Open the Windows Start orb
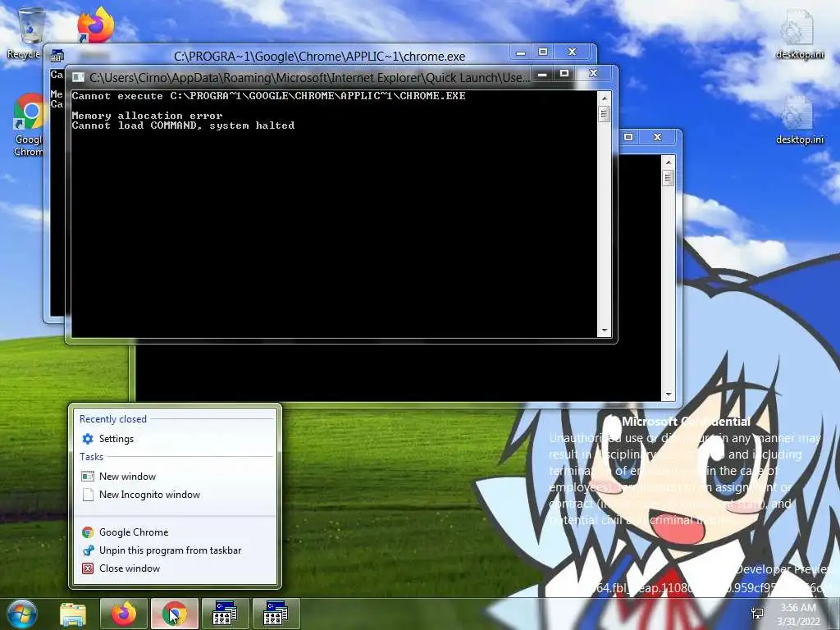This screenshot has height=630, width=840. pos(21,614)
